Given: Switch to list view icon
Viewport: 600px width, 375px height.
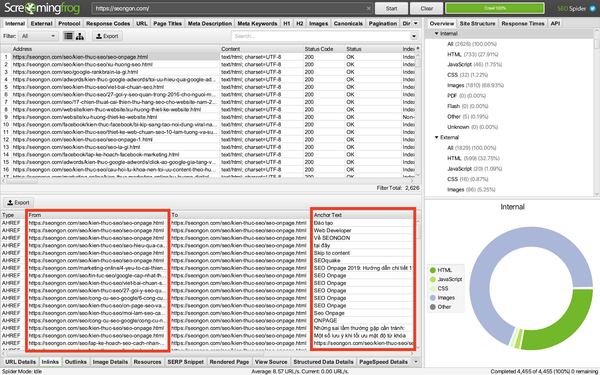Looking at the screenshot, I should pos(68,36).
